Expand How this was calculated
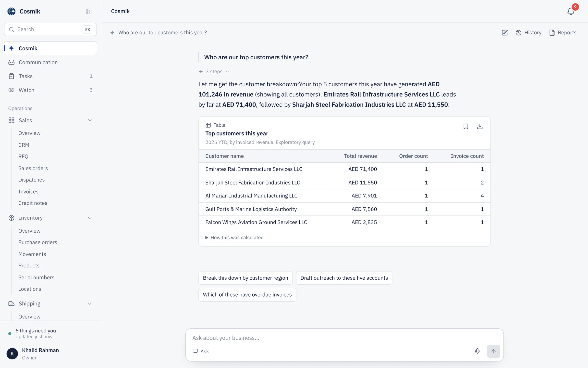Viewport: 588px width, 368px height. click(234, 237)
